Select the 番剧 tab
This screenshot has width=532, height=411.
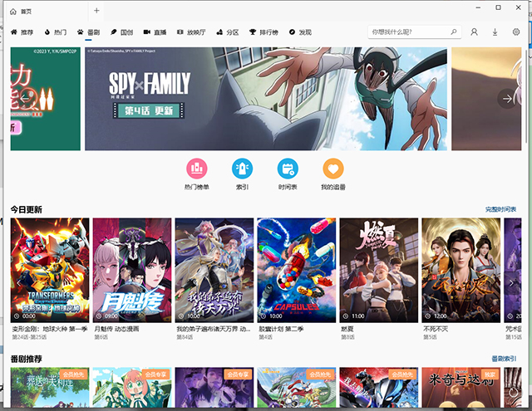point(89,32)
